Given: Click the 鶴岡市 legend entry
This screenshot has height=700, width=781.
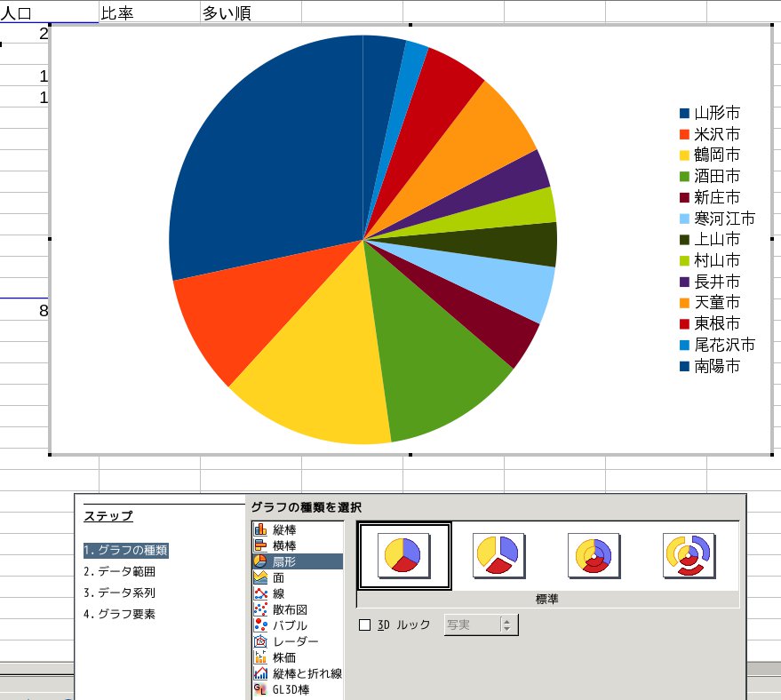Looking at the screenshot, I should (x=716, y=155).
